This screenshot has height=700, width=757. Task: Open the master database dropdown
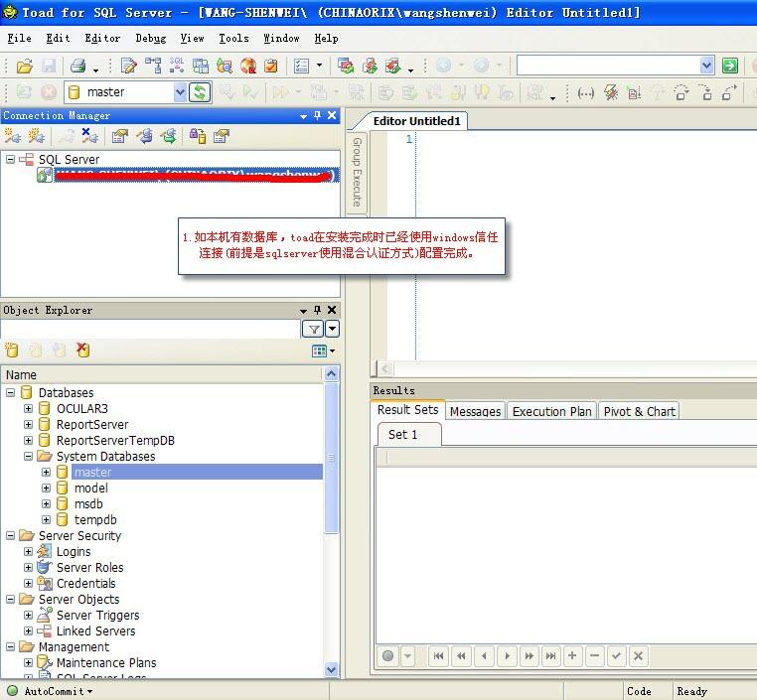[180, 91]
